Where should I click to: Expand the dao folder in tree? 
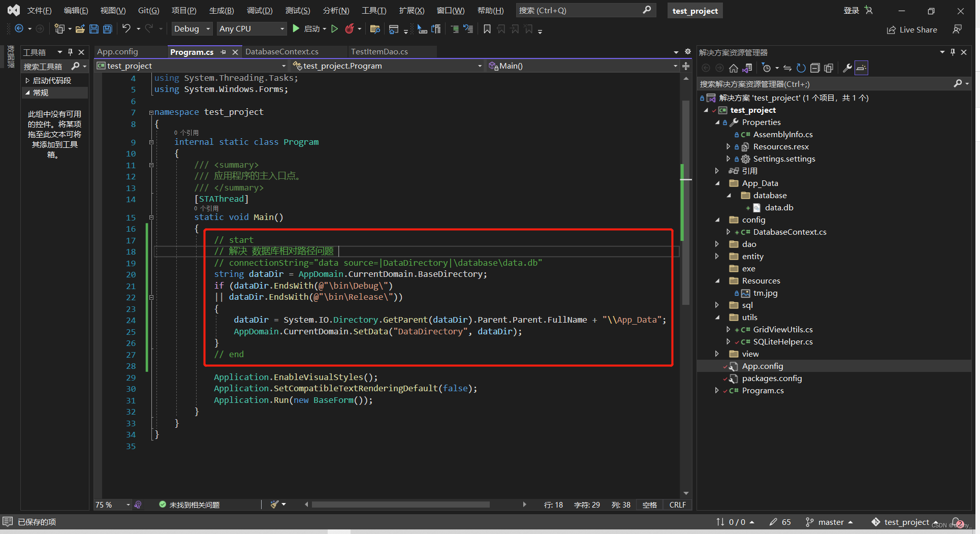[717, 244]
